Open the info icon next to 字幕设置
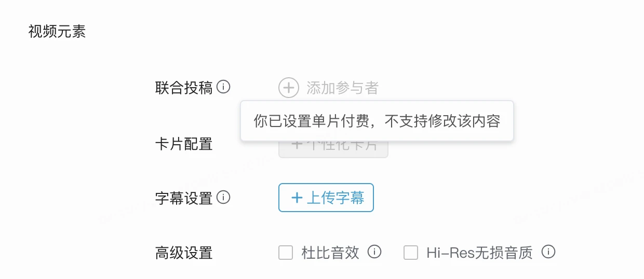Image resolution: width=644 pixels, height=279 pixels. click(x=223, y=198)
